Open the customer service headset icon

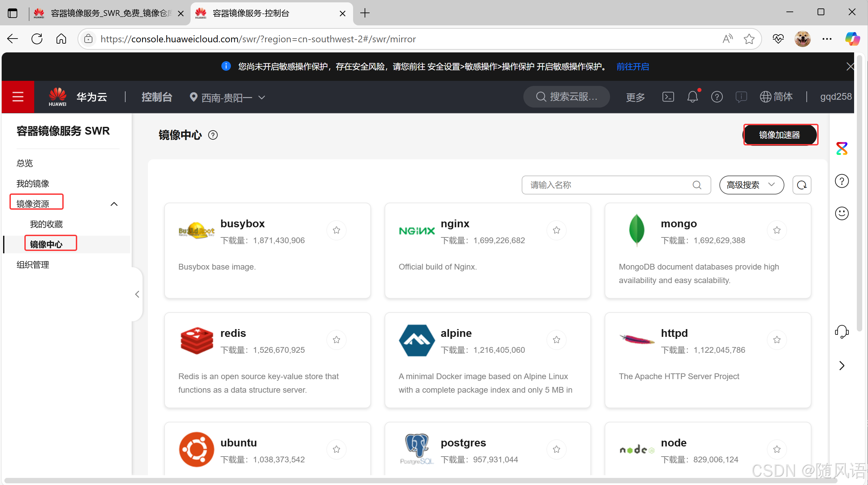pyautogui.click(x=842, y=332)
